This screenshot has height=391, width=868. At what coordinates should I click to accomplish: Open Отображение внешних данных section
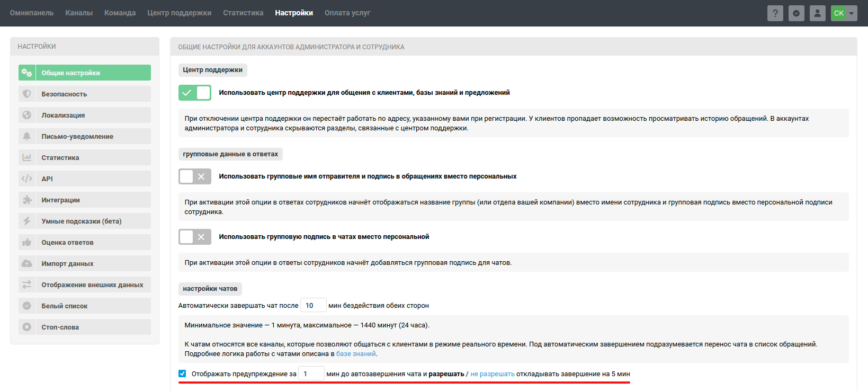tap(85, 285)
